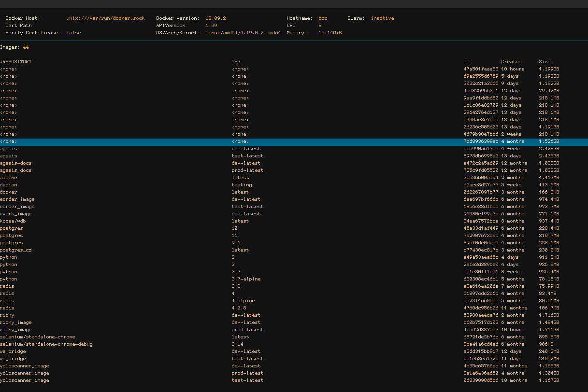The width and height of the screenshot is (588, 392).
Task: Select agesis-docs image tagged prod-latest
Action: [294, 170]
